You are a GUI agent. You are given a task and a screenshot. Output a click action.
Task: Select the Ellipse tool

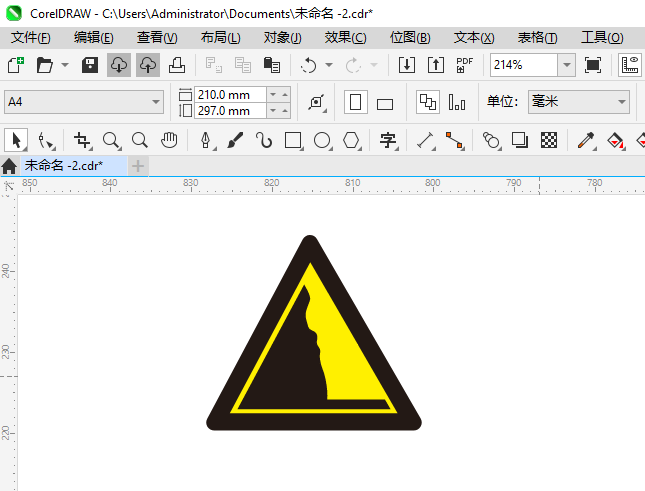coord(322,140)
